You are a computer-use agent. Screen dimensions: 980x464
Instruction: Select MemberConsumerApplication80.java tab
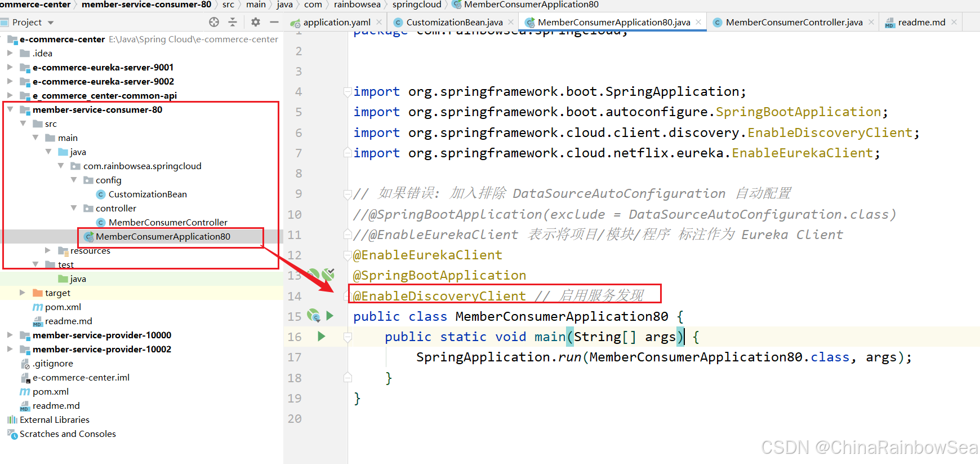[x=614, y=22]
